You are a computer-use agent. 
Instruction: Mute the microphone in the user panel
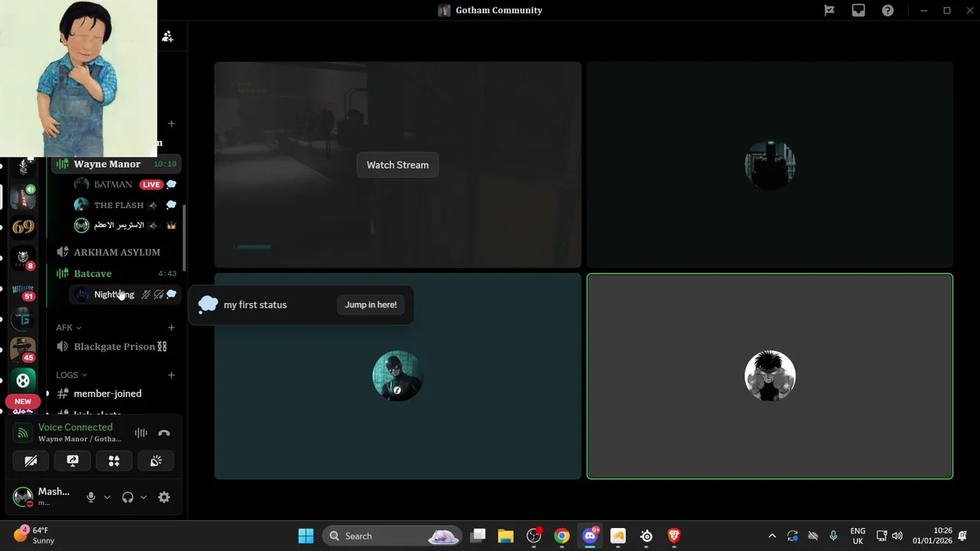(91, 497)
